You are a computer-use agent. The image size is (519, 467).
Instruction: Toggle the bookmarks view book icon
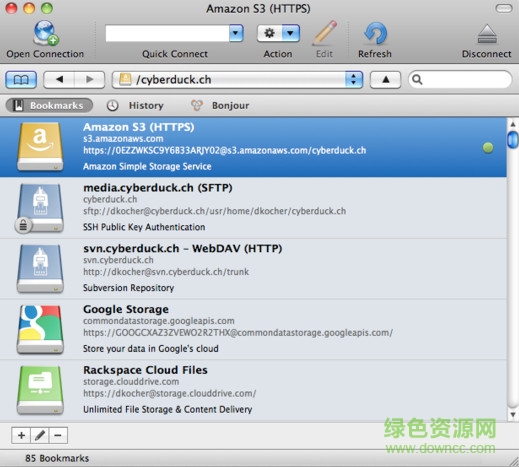pyautogui.click(x=21, y=80)
